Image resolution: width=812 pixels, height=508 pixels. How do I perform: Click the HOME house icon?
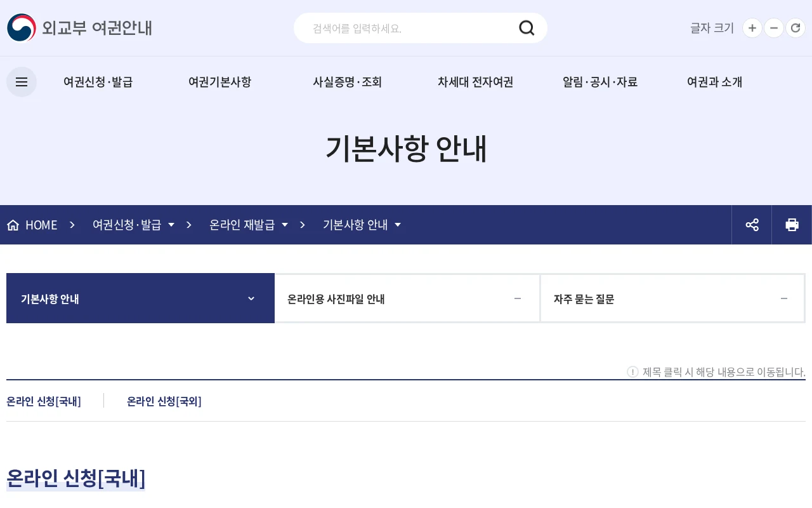pyautogui.click(x=13, y=225)
